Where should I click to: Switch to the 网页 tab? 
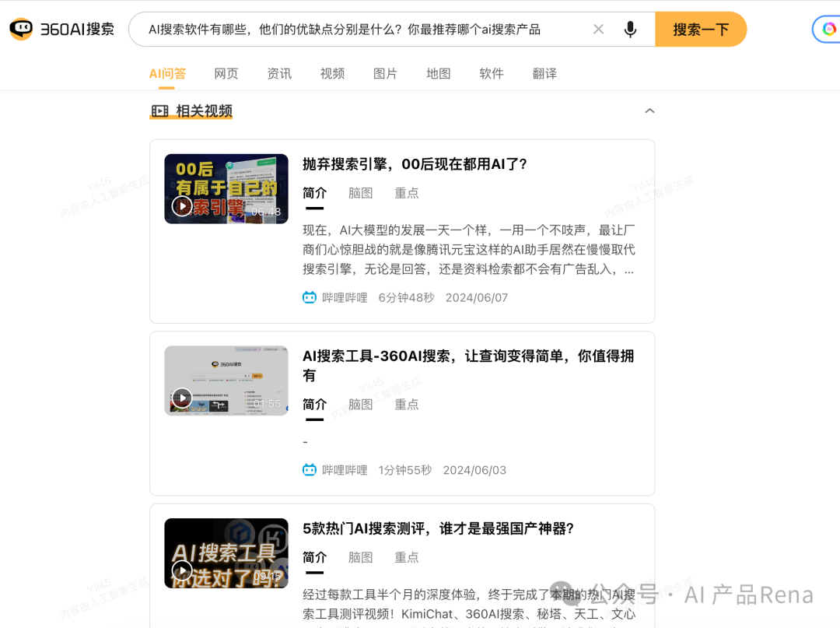click(x=226, y=73)
